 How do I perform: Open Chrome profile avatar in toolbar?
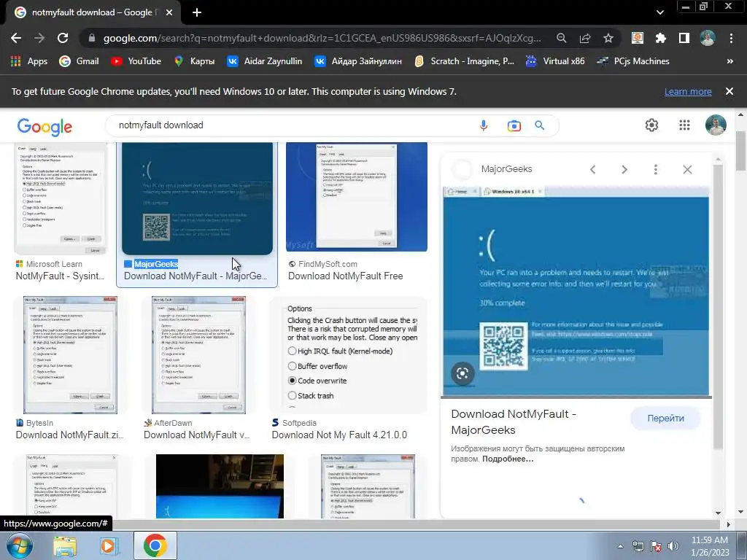point(708,38)
